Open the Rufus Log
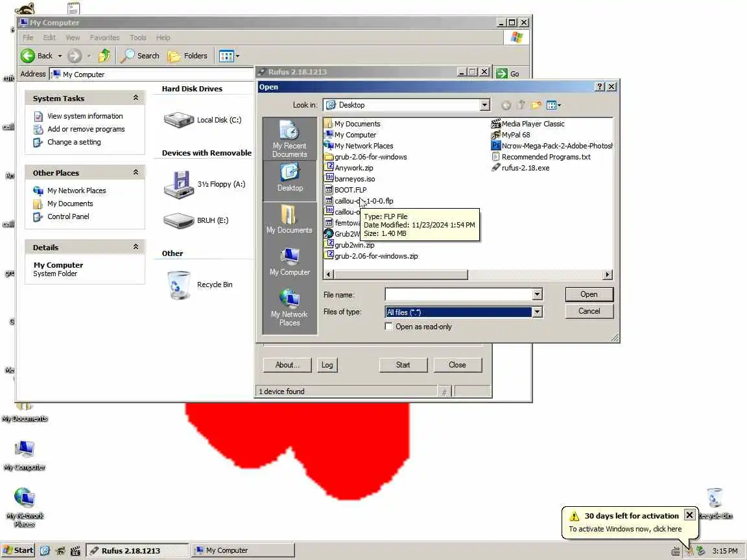The width and height of the screenshot is (747, 560). (x=327, y=365)
